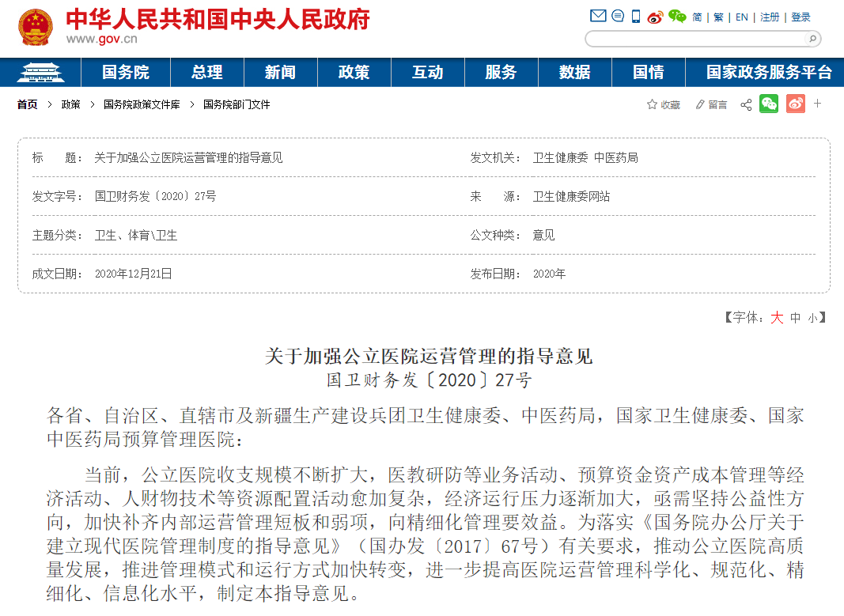844x616 pixels.
Task: Click the search magnifier icon
Action: 813,38
